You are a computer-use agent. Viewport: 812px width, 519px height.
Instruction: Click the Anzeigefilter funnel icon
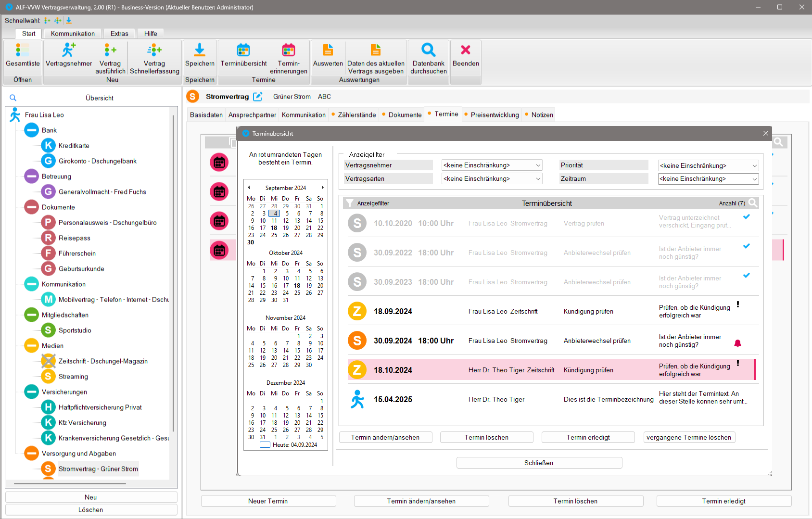350,203
